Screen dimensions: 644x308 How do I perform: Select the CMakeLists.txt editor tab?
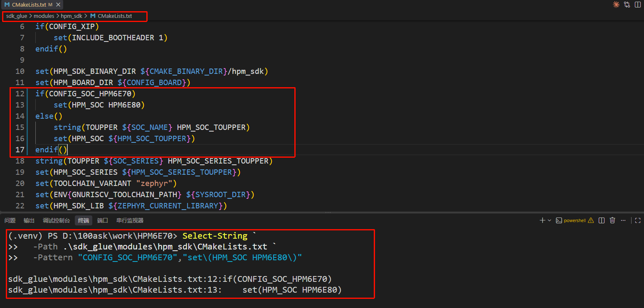[32, 5]
